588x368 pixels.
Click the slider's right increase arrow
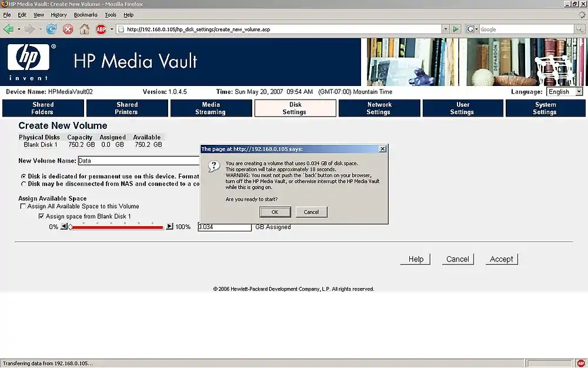point(169,227)
